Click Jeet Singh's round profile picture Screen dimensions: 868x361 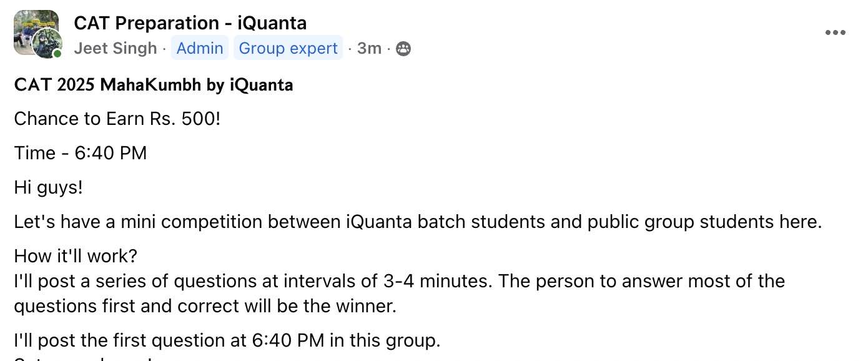47,44
